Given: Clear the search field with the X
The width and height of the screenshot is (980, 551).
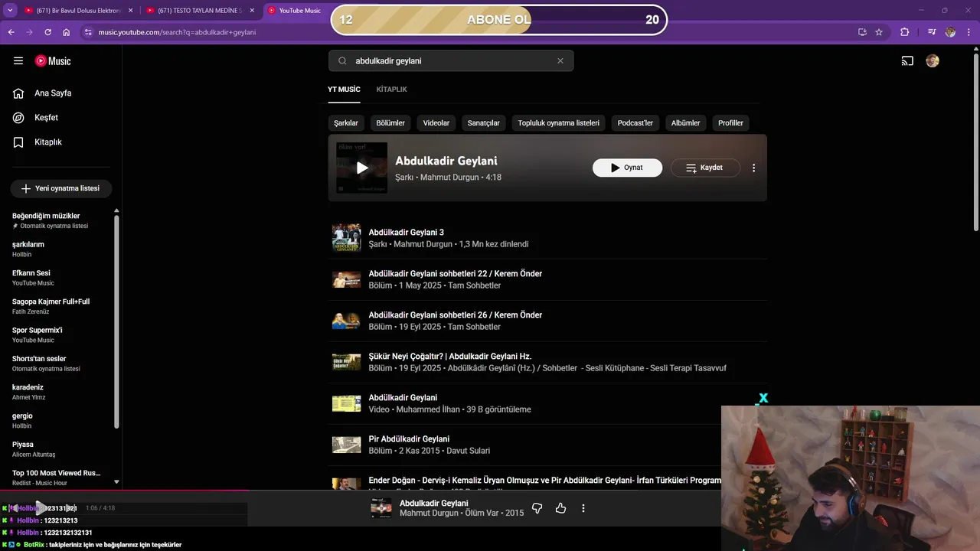Looking at the screenshot, I should (560, 61).
